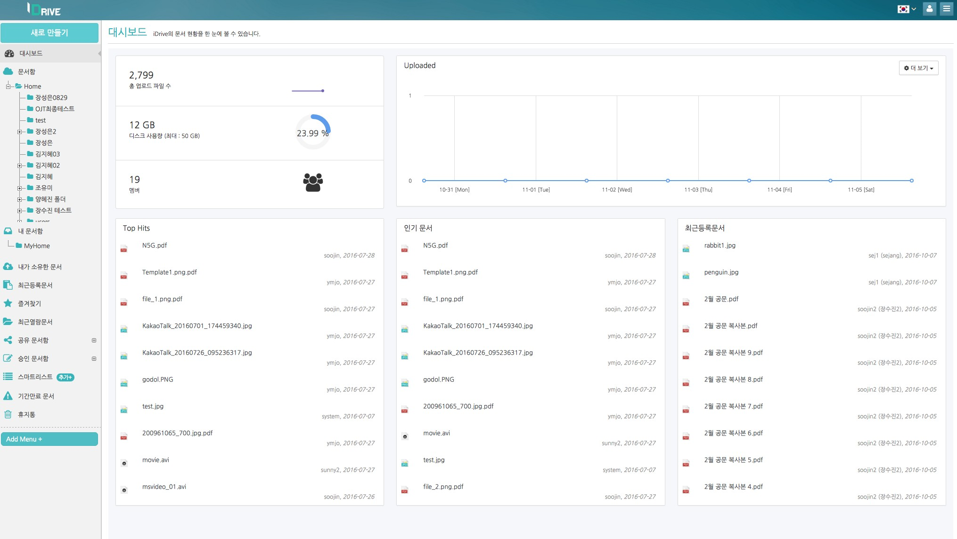Expand the 장성은2 folder node

click(19, 132)
